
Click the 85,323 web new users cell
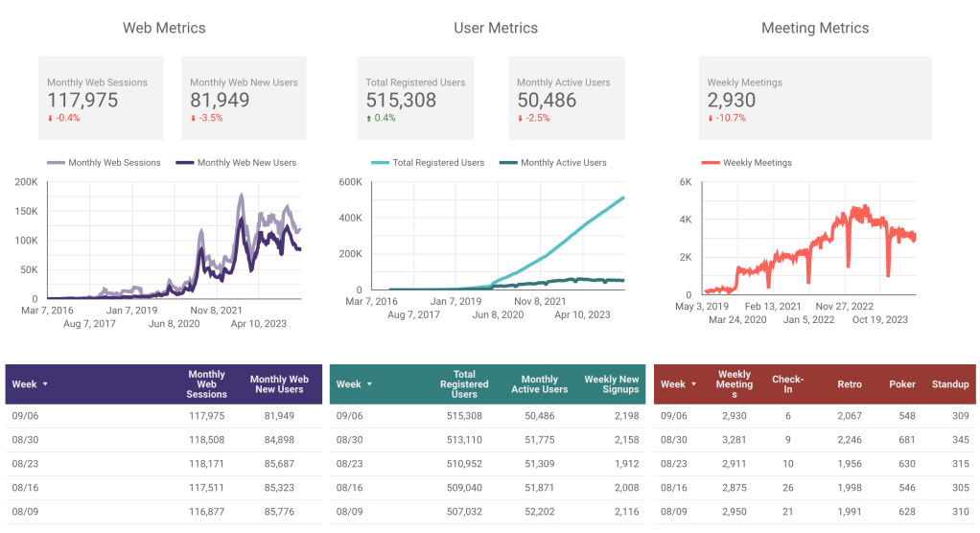[x=279, y=488]
